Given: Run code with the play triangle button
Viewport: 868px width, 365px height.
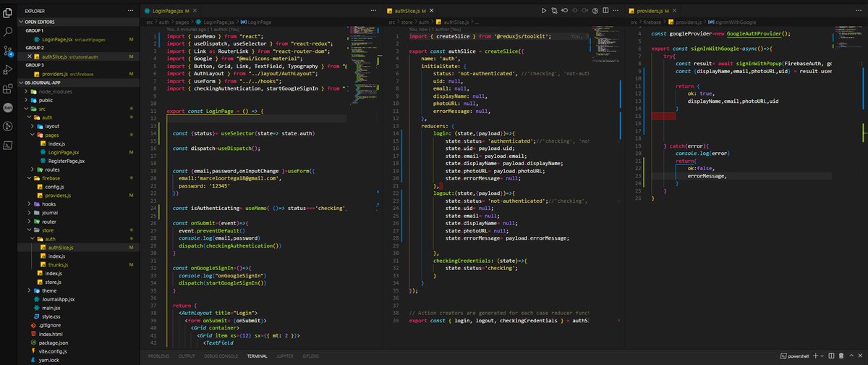Looking at the screenshot, I should coord(545,12).
